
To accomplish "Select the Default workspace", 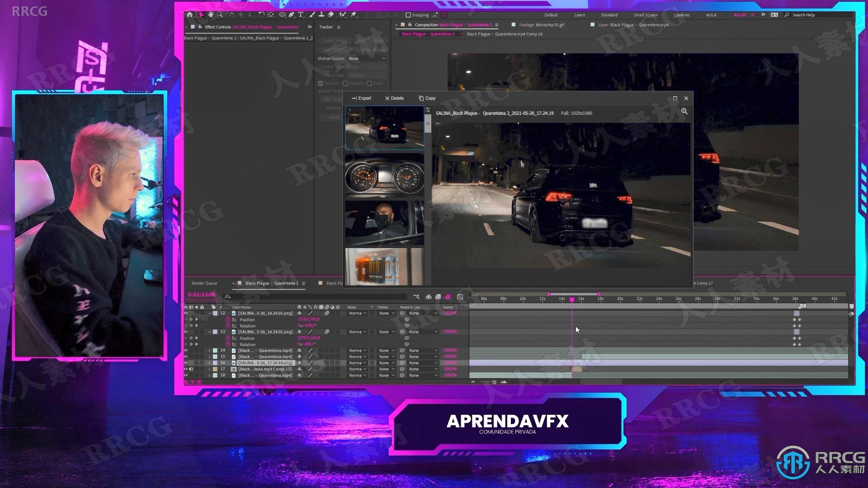I will click(551, 15).
